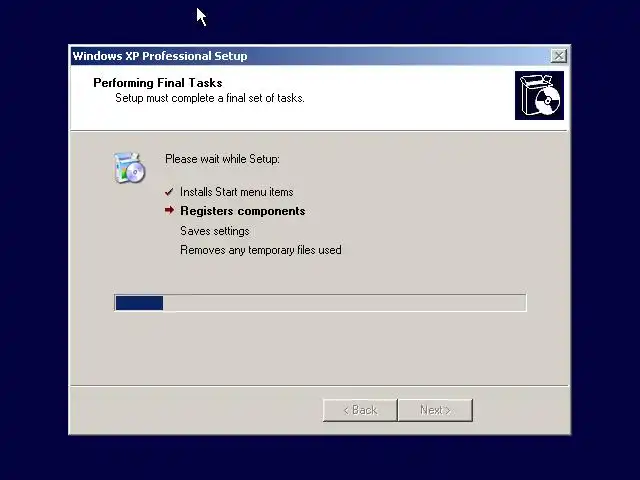Click 'Setup must complete a final set of tasks.' text
The width and height of the screenshot is (640, 480).
(x=210, y=98)
